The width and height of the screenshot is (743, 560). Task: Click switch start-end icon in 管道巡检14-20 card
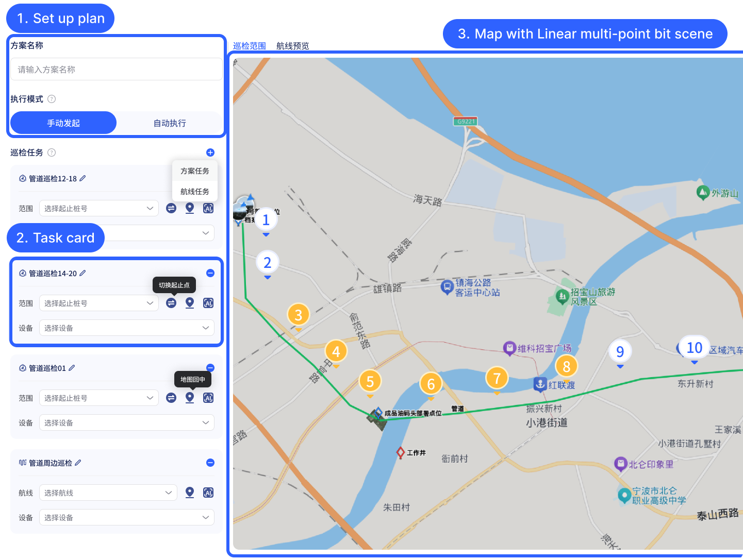click(x=171, y=303)
